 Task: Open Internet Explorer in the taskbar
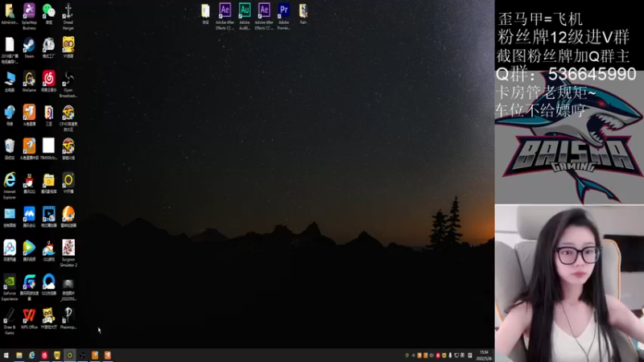coord(31,356)
